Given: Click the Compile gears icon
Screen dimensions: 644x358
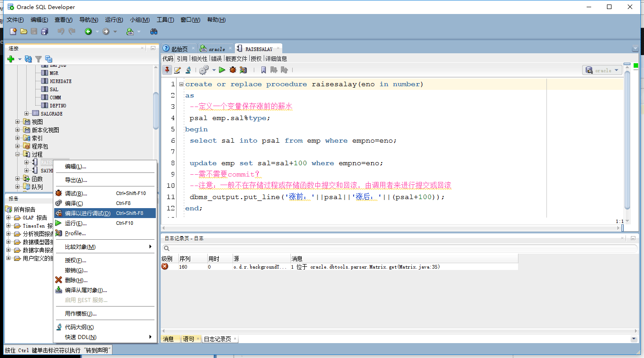Looking at the screenshot, I should coord(204,70).
